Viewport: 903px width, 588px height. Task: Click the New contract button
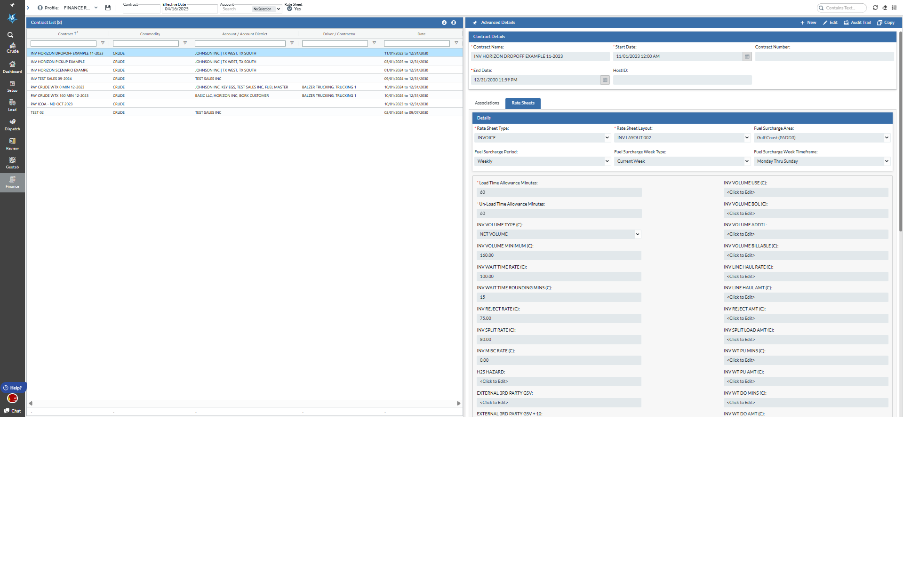[x=808, y=23]
